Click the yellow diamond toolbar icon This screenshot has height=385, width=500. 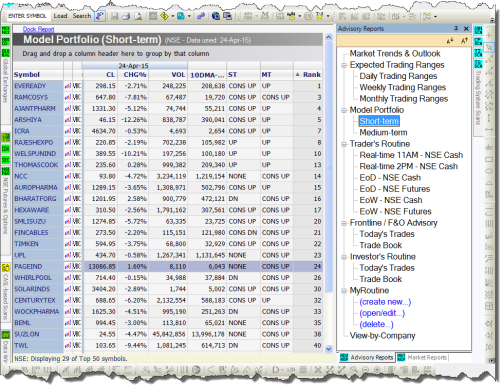pos(164,16)
